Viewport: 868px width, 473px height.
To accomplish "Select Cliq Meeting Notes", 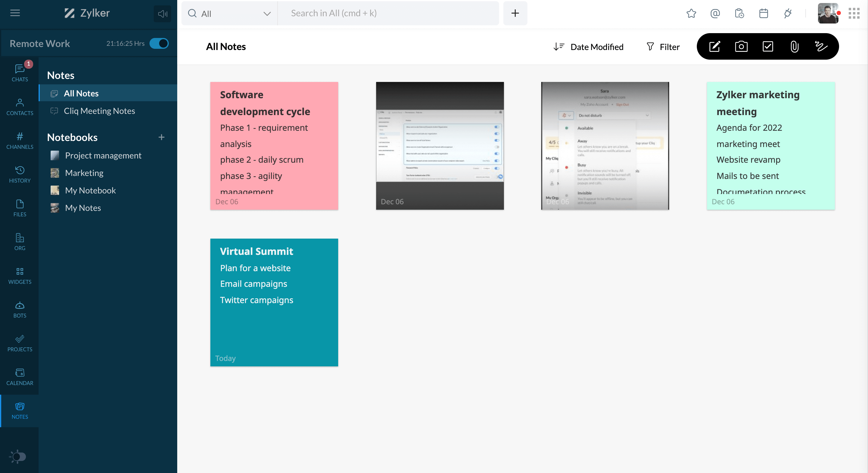I will (99, 111).
